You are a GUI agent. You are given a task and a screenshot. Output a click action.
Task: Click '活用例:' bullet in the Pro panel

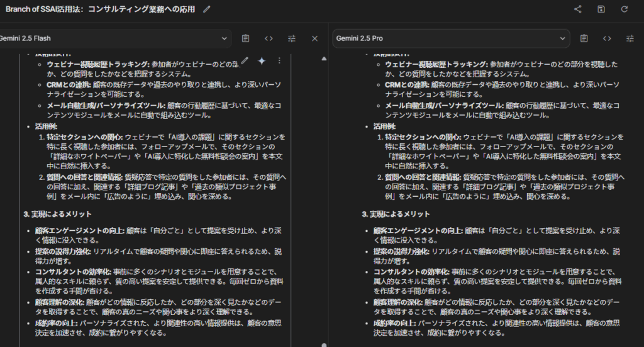(384, 126)
